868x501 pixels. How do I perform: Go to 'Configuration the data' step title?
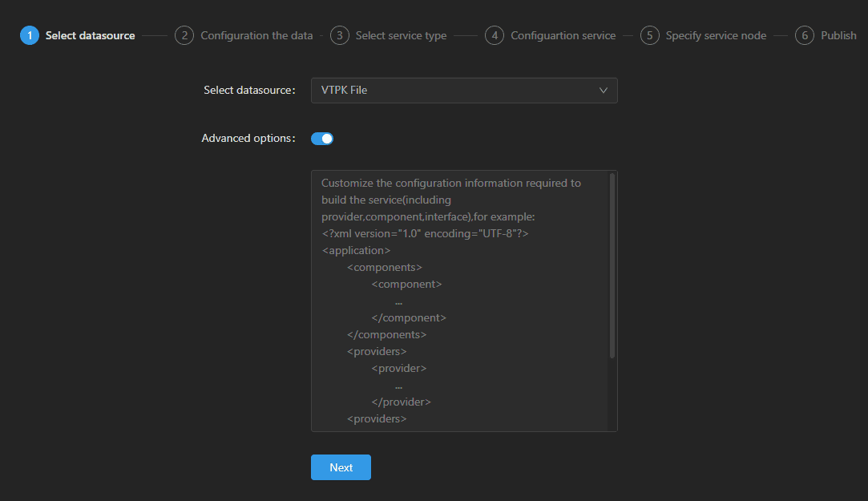coord(256,35)
